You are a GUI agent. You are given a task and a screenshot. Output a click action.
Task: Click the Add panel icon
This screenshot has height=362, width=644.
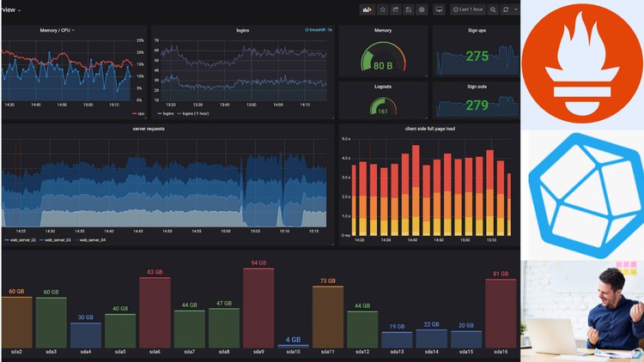(368, 9)
